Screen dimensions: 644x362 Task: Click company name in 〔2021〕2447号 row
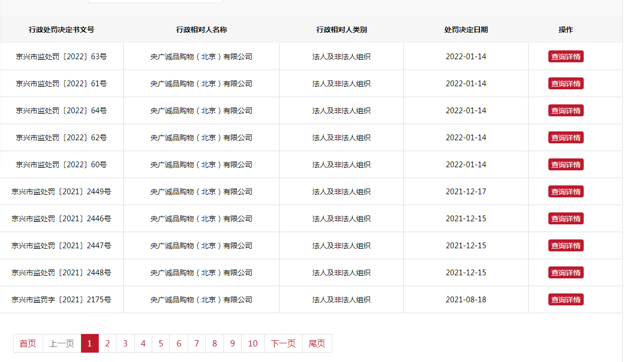201,246
